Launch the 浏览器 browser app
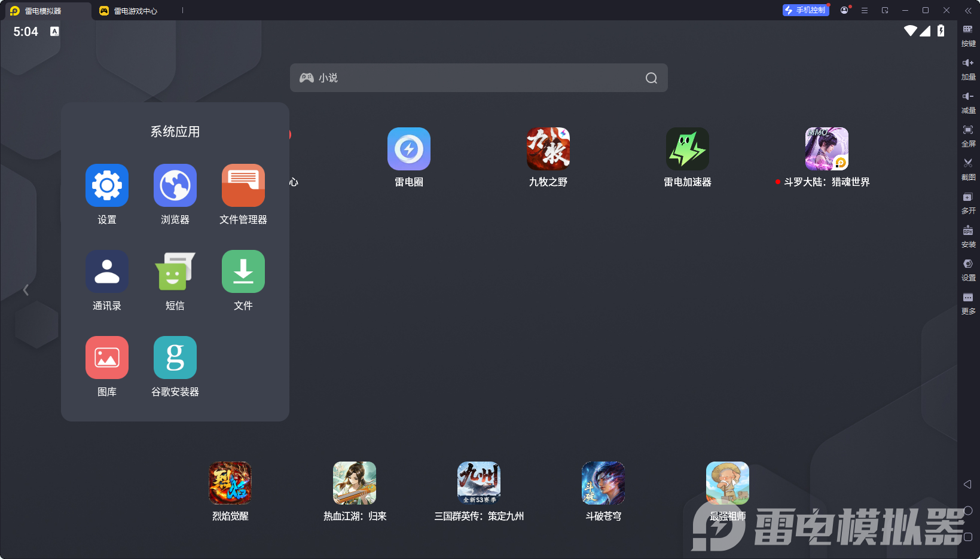Image resolution: width=980 pixels, height=559 pixels. (175, 186)
